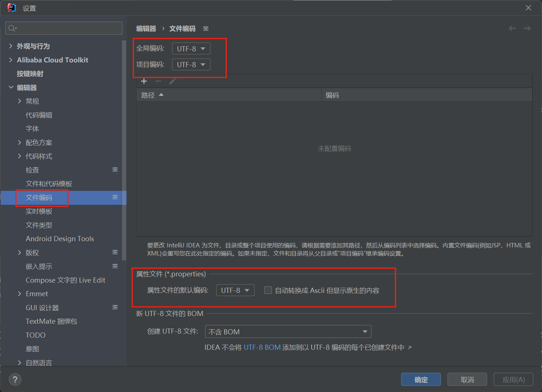Select GUI 设计器 in settings tree

point(42,308)
